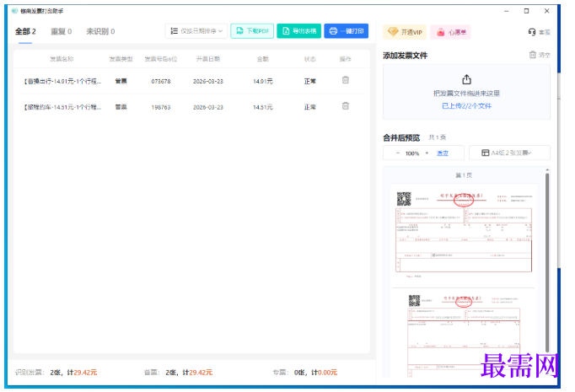Click 正常 status in row 198763

click(x=310, y=107)
